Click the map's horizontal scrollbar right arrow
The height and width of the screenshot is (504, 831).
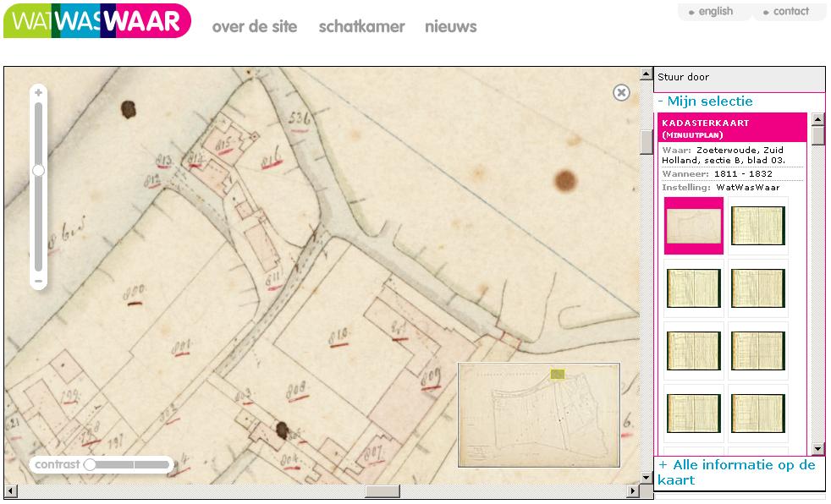pos(633,491)
